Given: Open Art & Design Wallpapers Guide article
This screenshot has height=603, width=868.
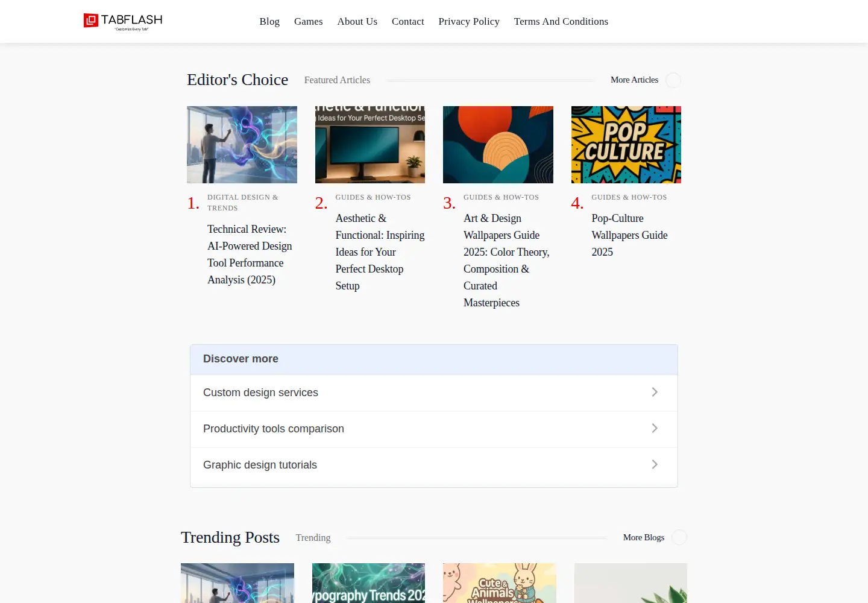Looking at the screenshot, I should click(x=506, y=260).
